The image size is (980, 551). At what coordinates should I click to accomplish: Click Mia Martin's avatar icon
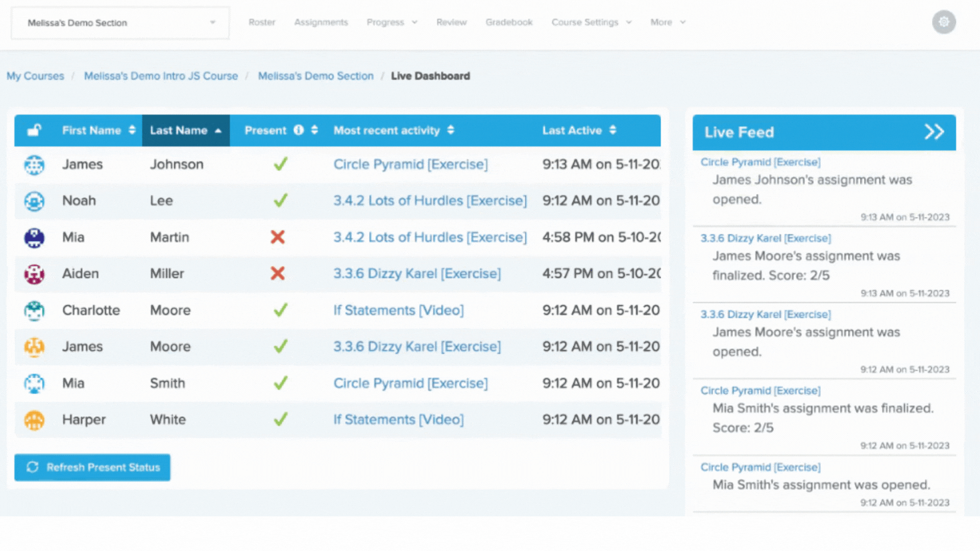(x=34, y=238)
